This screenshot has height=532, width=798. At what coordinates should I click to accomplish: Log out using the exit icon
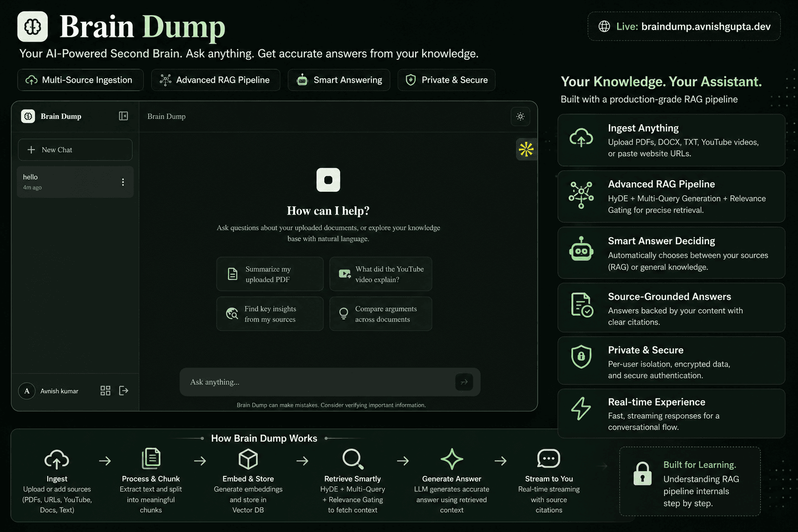coord(124,391)
